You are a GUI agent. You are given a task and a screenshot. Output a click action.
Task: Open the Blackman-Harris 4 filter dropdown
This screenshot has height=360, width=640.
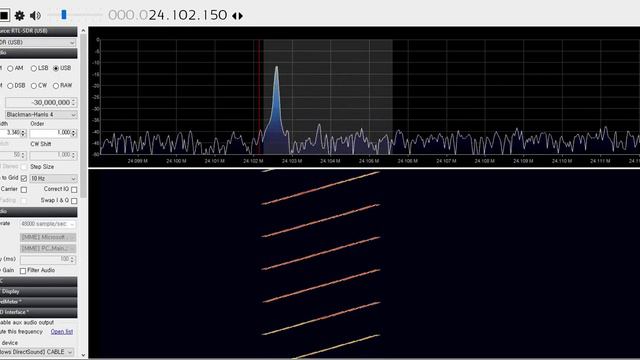pyautogui.click(x=41, y=115)
